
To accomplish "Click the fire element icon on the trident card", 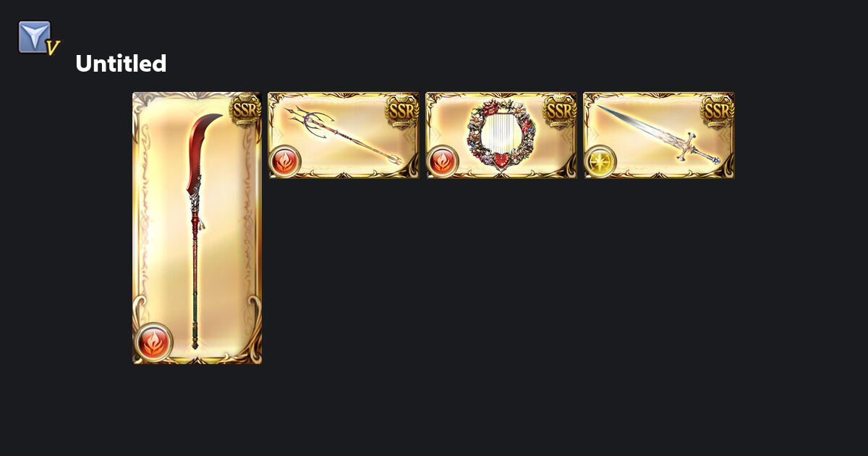I will (x=284, y=161).
